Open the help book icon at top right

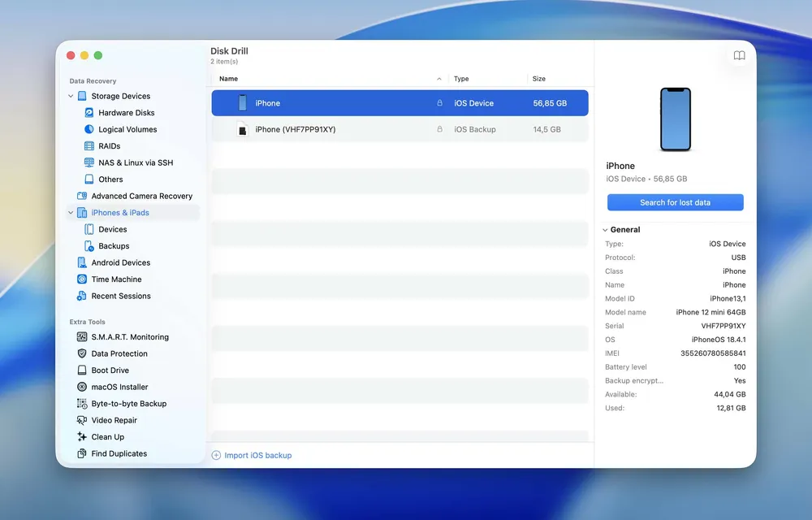click(739, 55)
